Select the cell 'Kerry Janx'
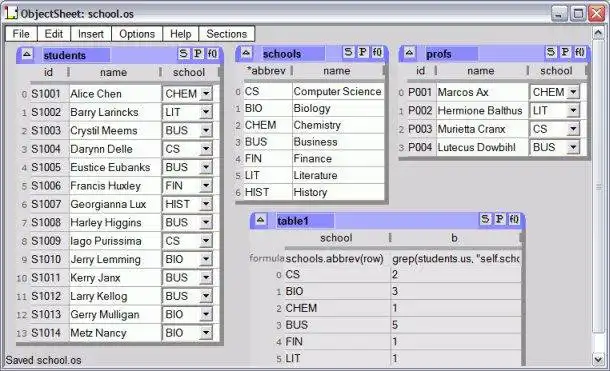Image resolution: width=610 pixels, height=371 pixels. (x=115, y=278)
